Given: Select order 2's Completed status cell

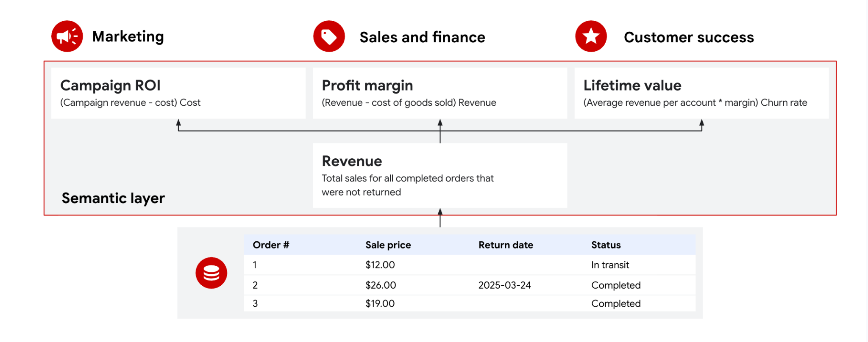Looking at the screenshot, I should [x=616, y=285].
